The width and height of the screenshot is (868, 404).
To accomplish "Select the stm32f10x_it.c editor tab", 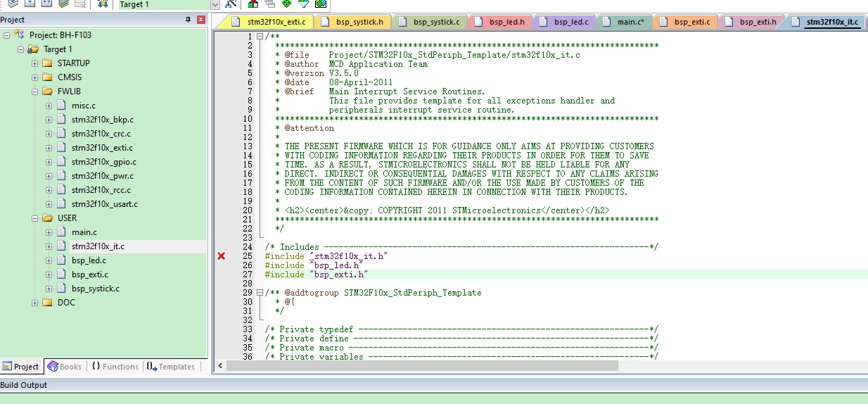I will (825, 22).
